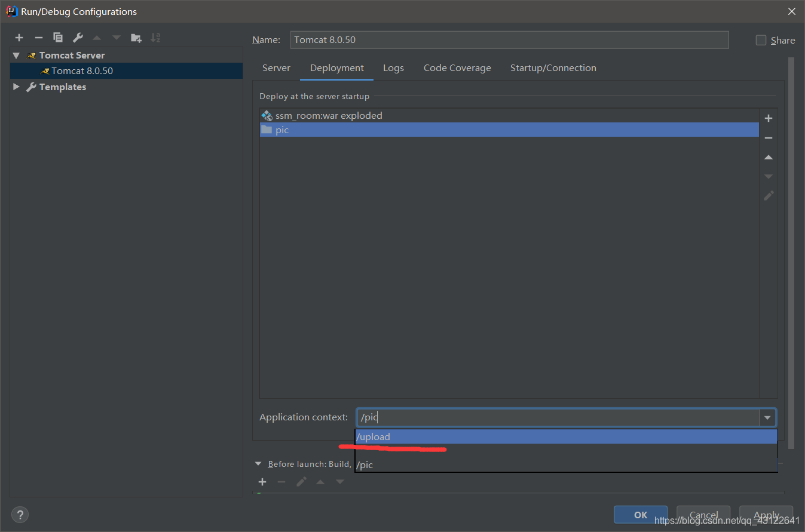Copy the selected configuration
Viewport: 805px width, 532px height.
58,38
